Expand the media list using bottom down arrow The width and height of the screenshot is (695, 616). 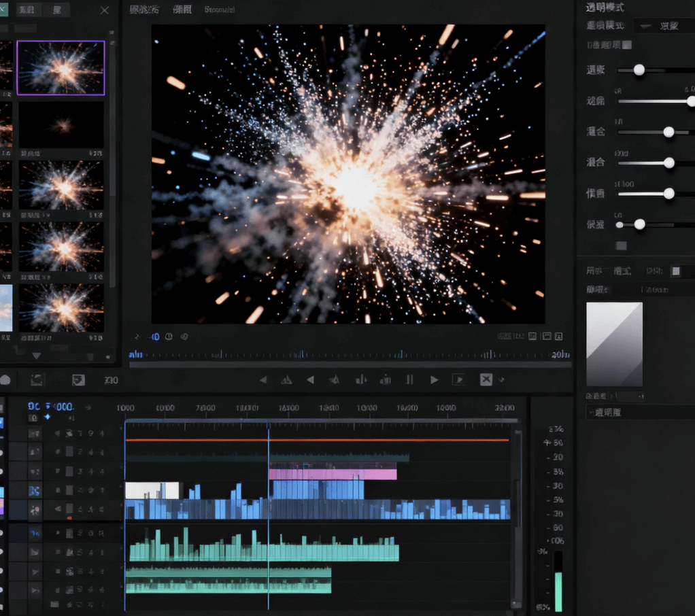(37, 356)
